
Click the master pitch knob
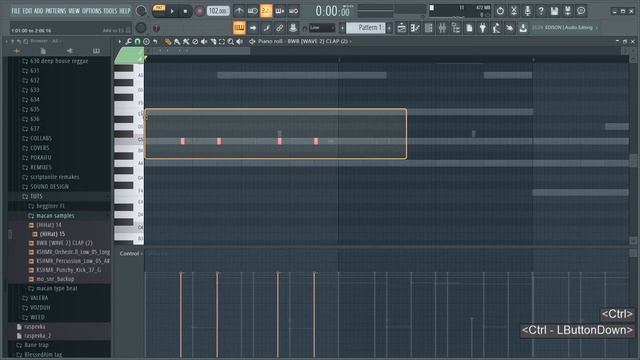[141, 28]
